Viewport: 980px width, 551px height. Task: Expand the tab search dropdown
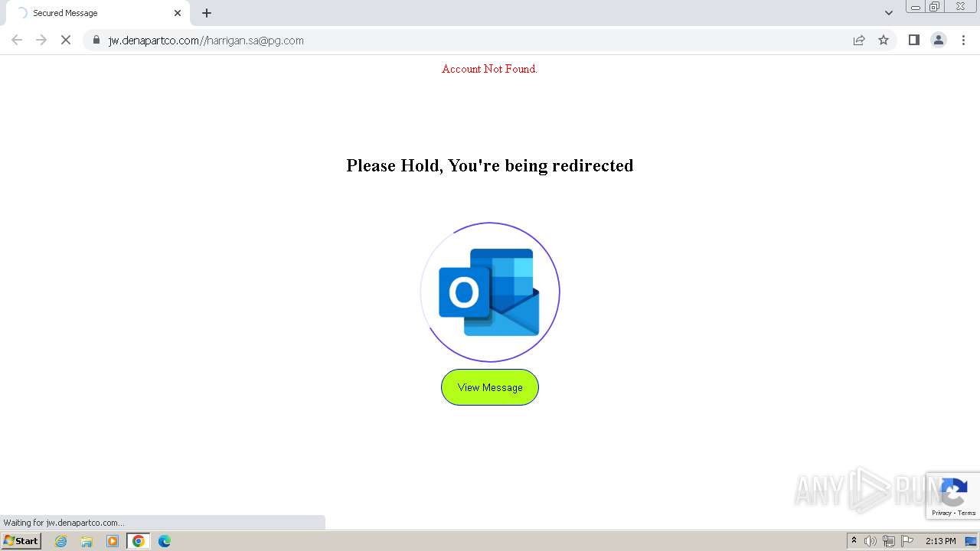click(x=888, y=13)
